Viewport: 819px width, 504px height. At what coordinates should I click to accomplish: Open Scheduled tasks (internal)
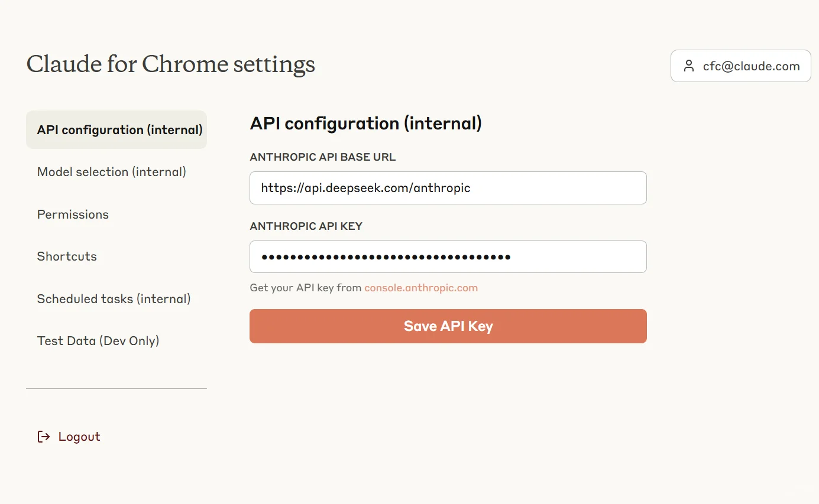click(114, 299)
